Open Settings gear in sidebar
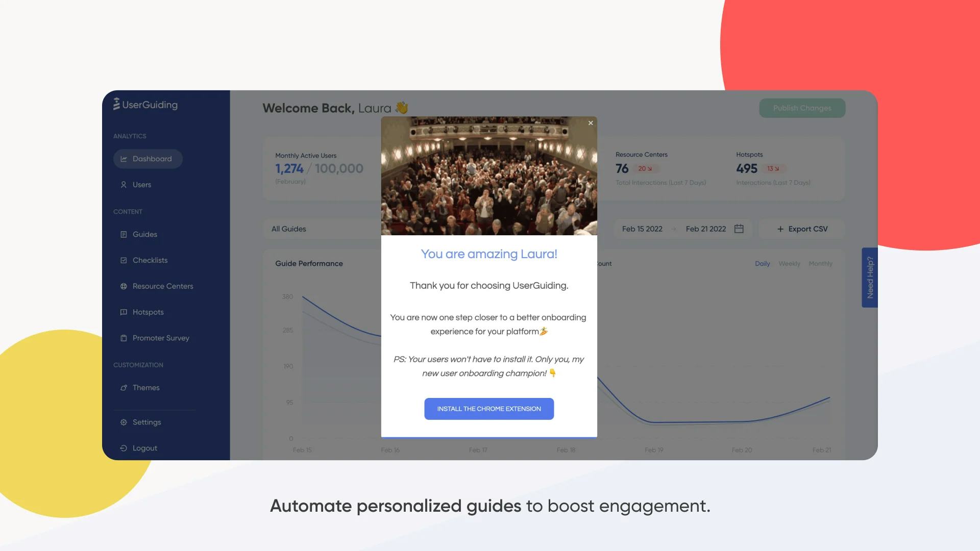Screen dimensions: 980x551 click(124, 422)
